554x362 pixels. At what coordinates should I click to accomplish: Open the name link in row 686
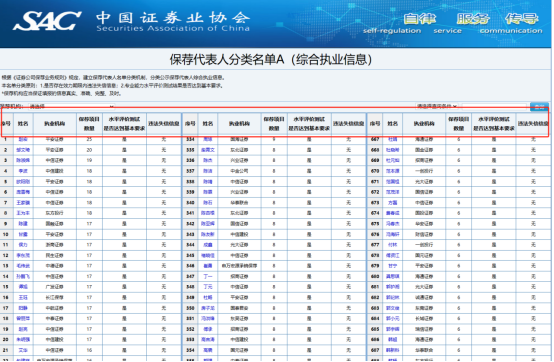[393, 339]
